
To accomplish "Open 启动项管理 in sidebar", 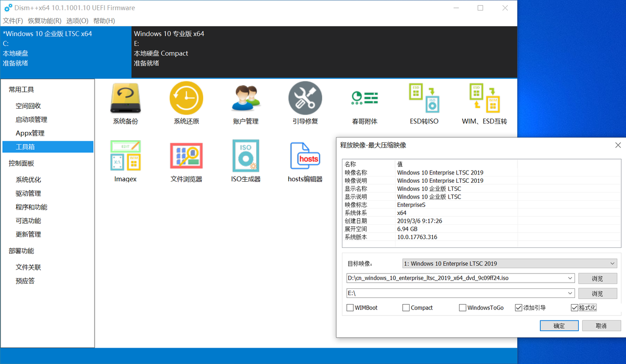I will tap(32, 119).
